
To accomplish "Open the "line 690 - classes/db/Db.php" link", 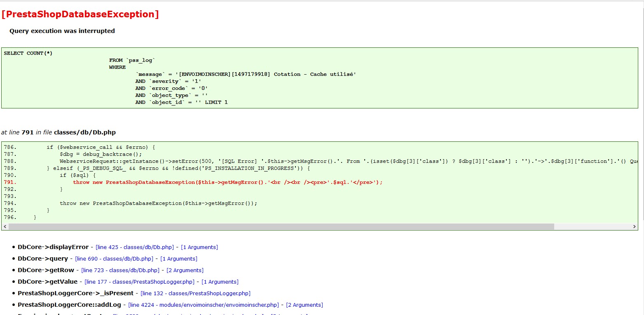I will [114, 259].
